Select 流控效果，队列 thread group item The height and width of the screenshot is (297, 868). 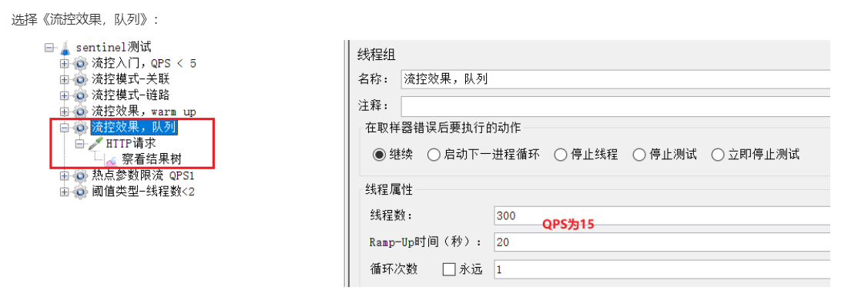coord(134,128)
